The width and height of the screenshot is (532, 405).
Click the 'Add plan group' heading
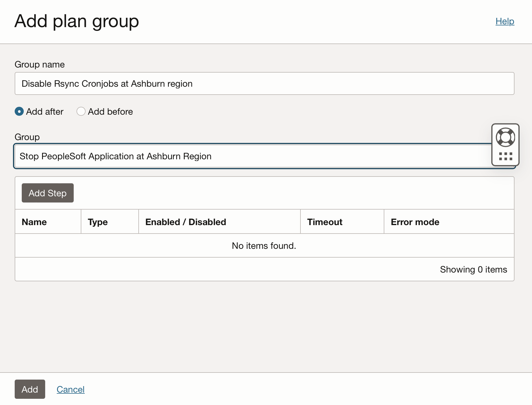[77, 21]
